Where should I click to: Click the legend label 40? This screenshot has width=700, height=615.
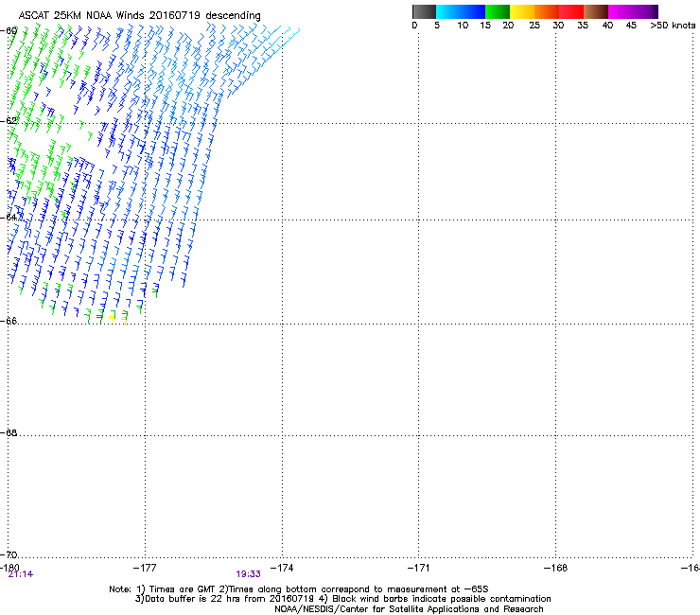click(607, 25)
